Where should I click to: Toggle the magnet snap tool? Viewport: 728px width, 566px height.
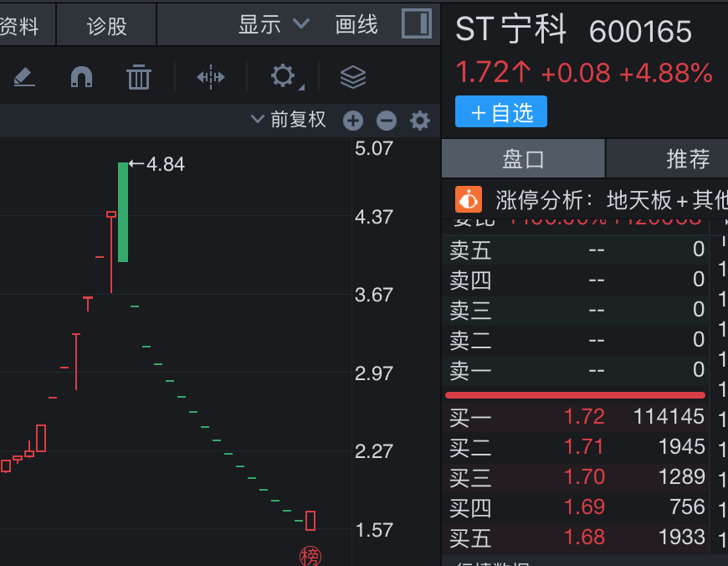pyautogui.click(x=81, y=78)
